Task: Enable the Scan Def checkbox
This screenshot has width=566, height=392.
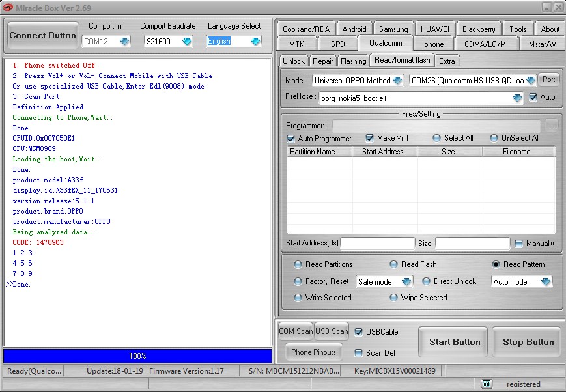Action: pyautogui.click(x=358, y=353)
